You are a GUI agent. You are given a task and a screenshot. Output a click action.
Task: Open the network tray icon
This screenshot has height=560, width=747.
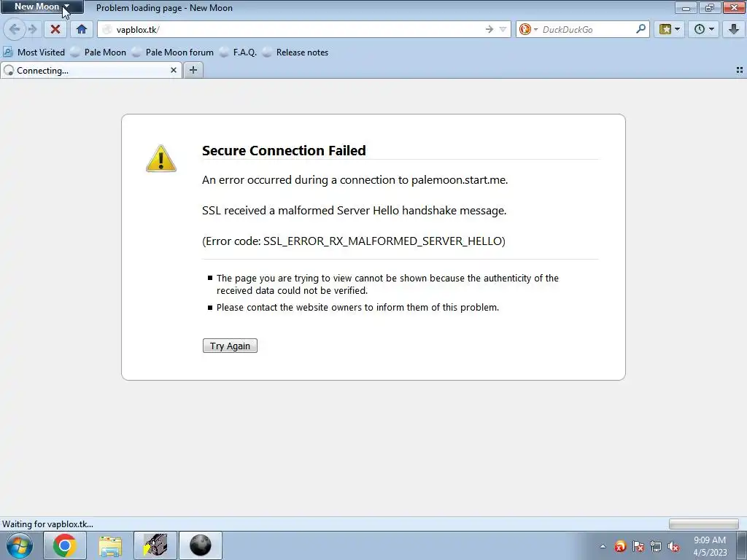[656, 546]
